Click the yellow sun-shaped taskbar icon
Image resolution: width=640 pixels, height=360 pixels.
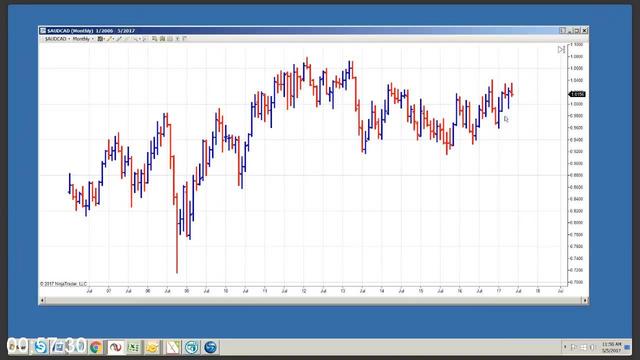(x=153, y=347)
